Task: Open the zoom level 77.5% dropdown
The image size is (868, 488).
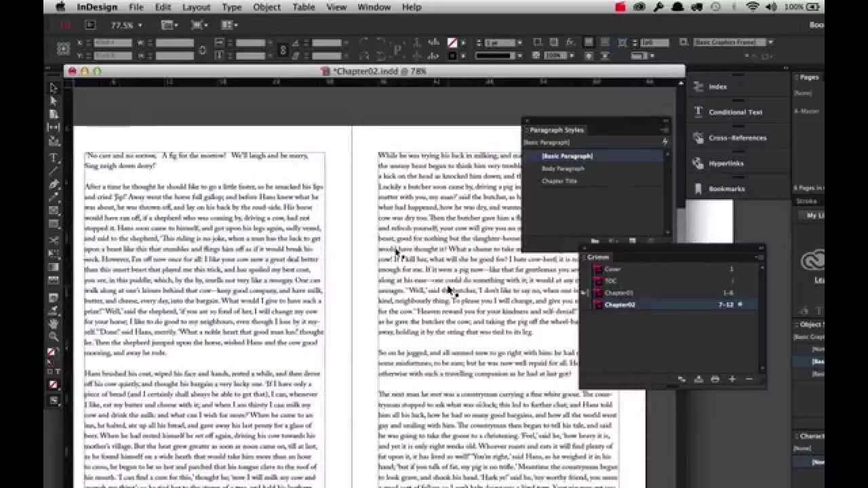Action: pyautogui.click(x=140, y=25)
